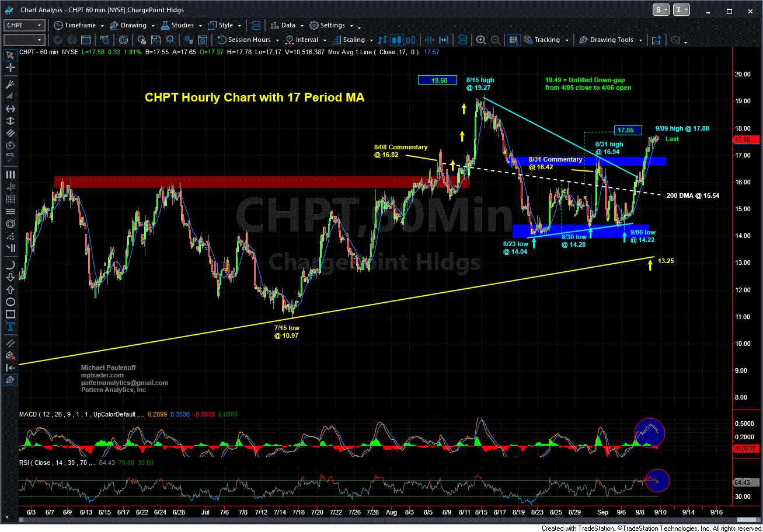Click the CHPT Hourly Chart title text
This screenshot has height=532, width=763.
[x=255, y=98]
